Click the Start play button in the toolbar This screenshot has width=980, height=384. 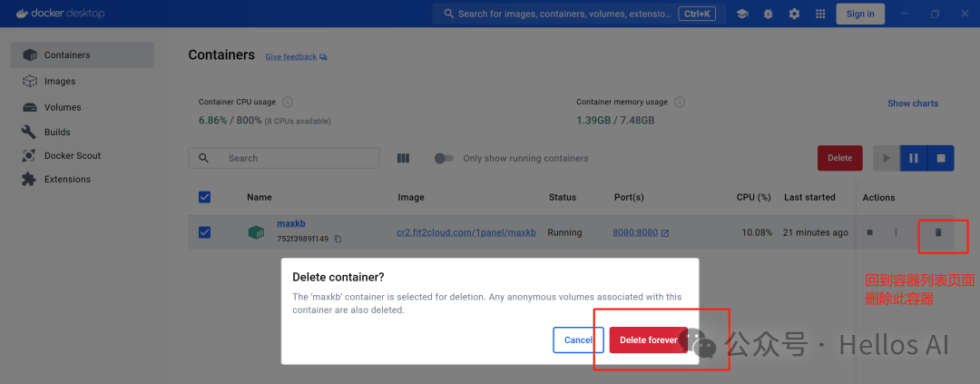(887, 158)
